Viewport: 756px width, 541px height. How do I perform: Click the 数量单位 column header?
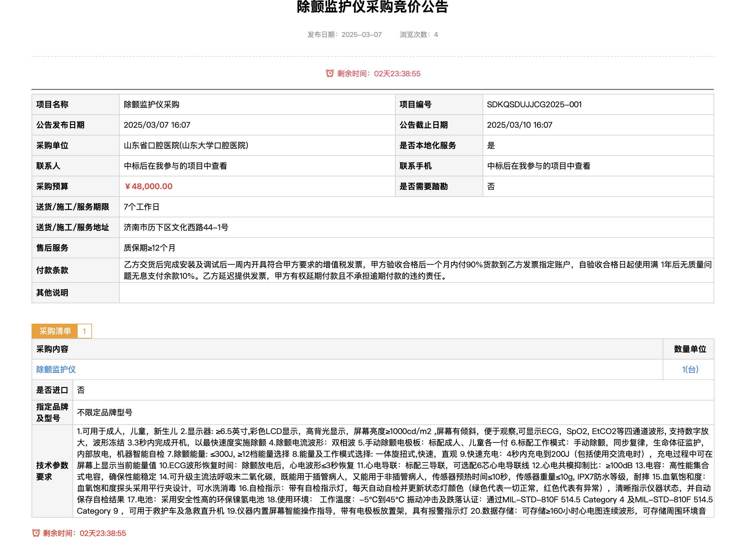coord(688,349)
